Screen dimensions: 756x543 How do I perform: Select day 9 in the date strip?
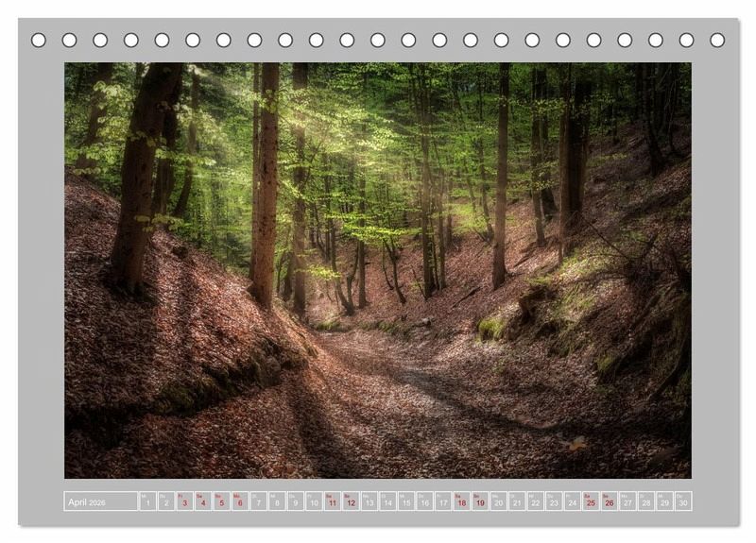296,501
